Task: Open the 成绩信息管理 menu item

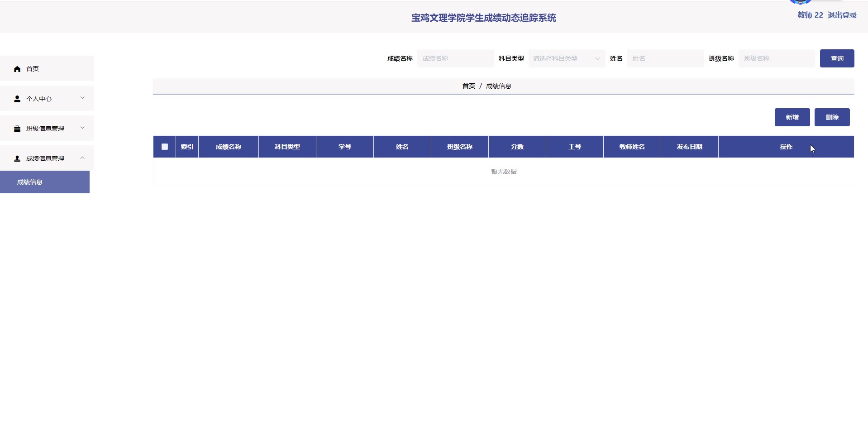Action: (47, 158)
